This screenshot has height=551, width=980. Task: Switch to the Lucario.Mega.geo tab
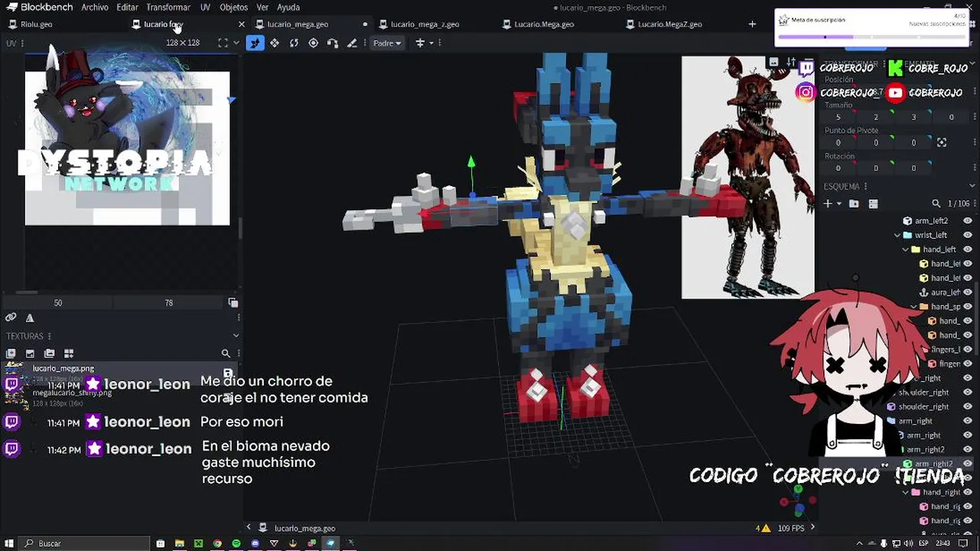[544, 24]
